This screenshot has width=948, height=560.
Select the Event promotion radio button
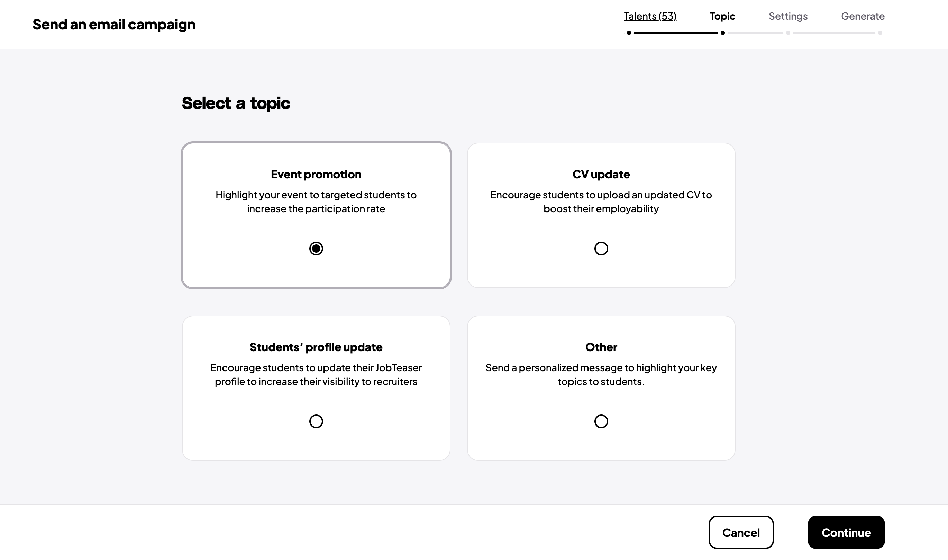(x=316, y=248)
